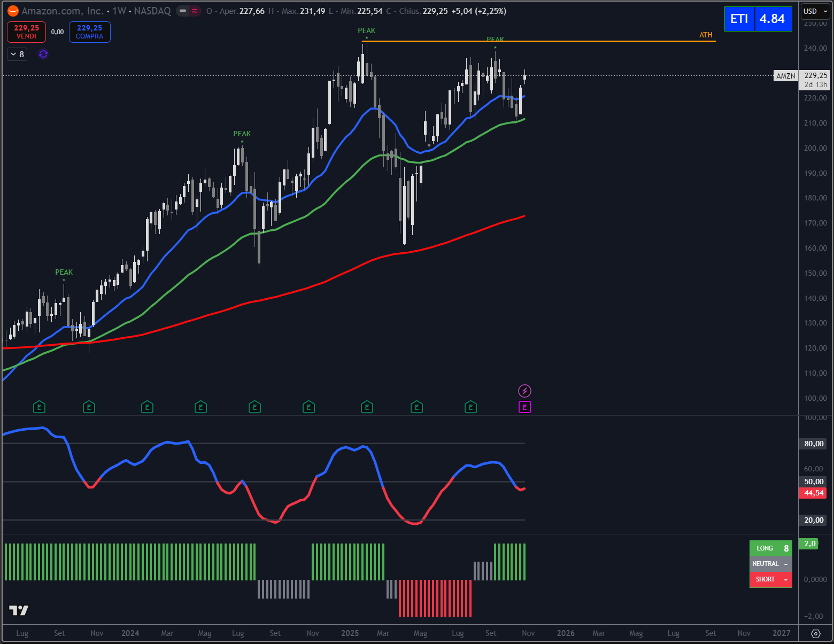Screen dimensions: 834x644
Task: Toggle the gray dash market status pill
Action: click(183, 11)
